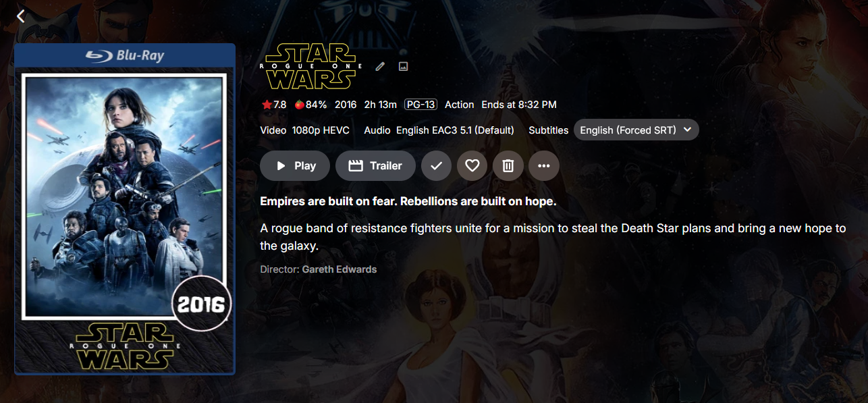Edit metadata with the pencil icon

pos(380,66)
